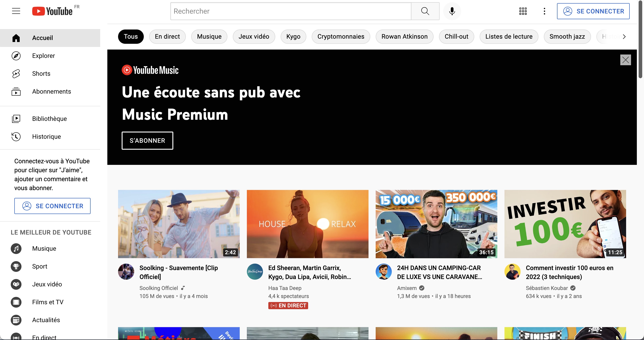Viewport: 644px width, 340px height.
Task: Open the hamburger guide menu
Action: [16, 11]
